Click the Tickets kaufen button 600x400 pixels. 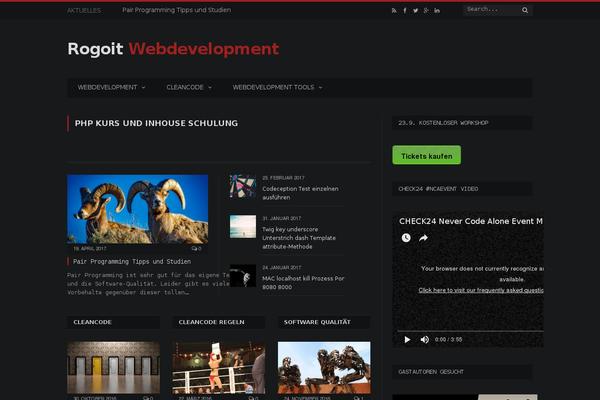(426, 155)
